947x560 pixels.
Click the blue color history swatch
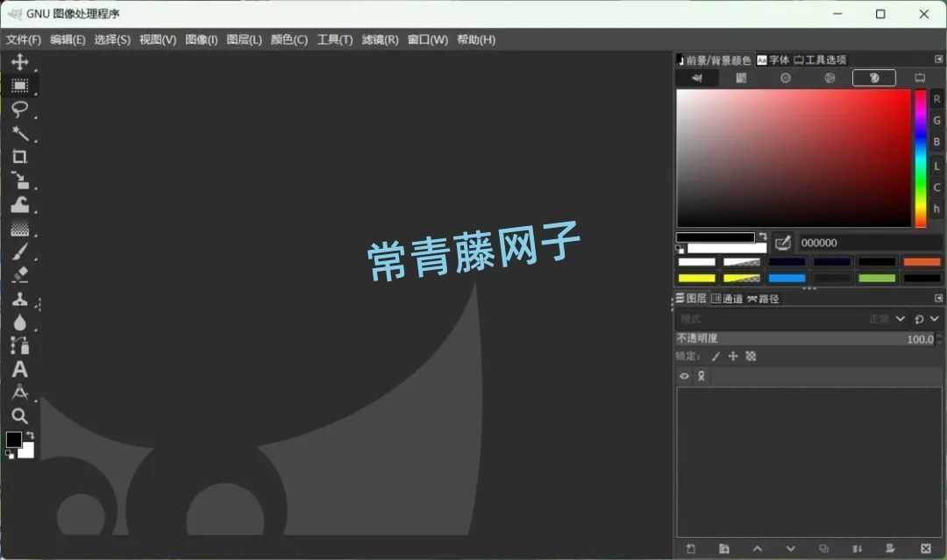(787, 278)
